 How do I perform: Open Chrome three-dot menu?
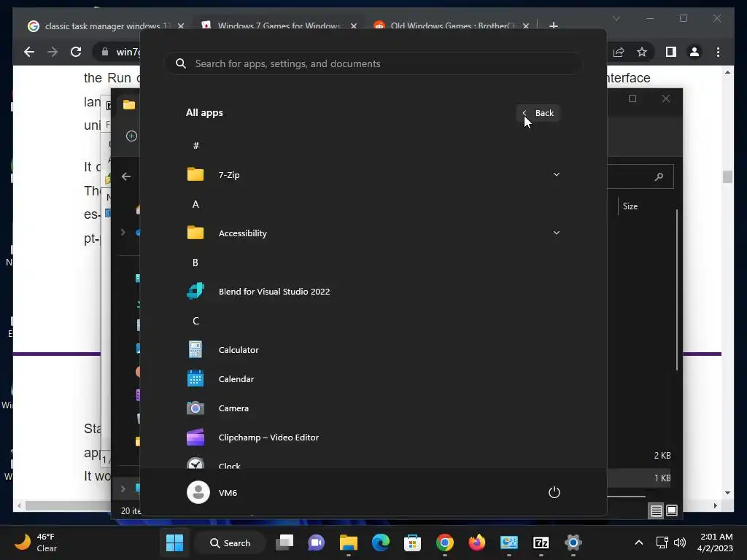[718, 52]
